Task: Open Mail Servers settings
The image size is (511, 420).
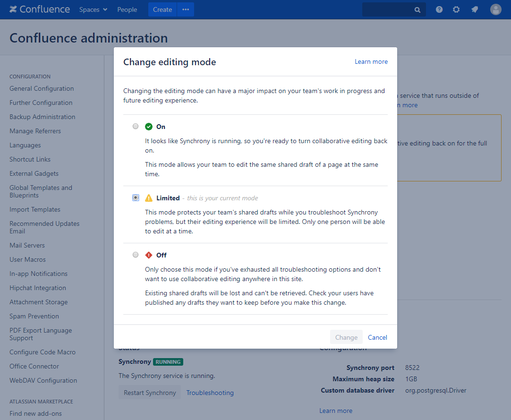Action: tap(27, 245)
